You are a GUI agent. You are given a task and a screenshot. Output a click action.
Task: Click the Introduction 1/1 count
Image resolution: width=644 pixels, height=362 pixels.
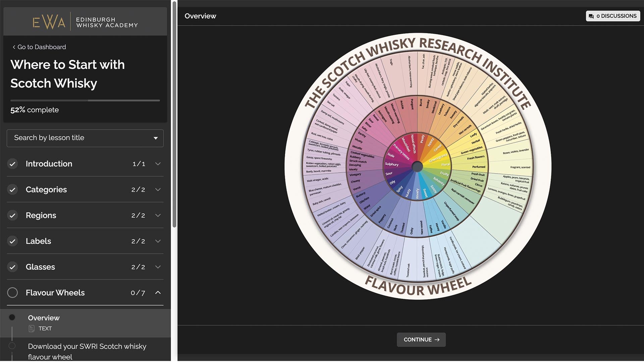point(139,164)
